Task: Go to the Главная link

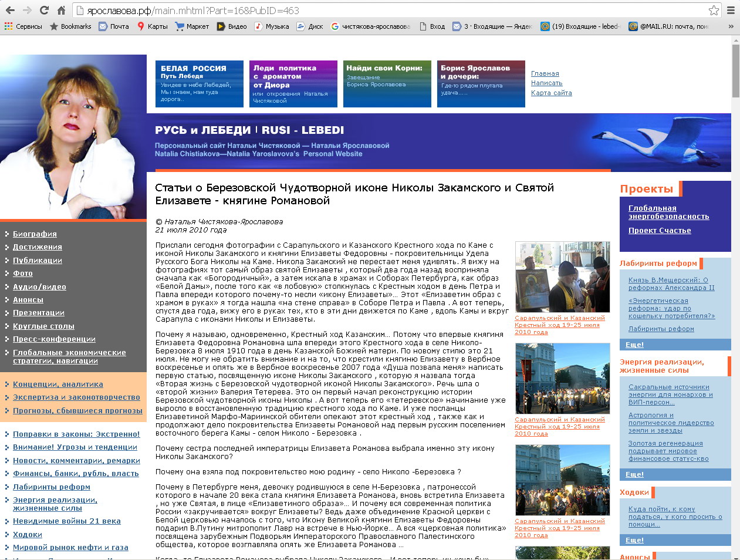Action: 545,73
